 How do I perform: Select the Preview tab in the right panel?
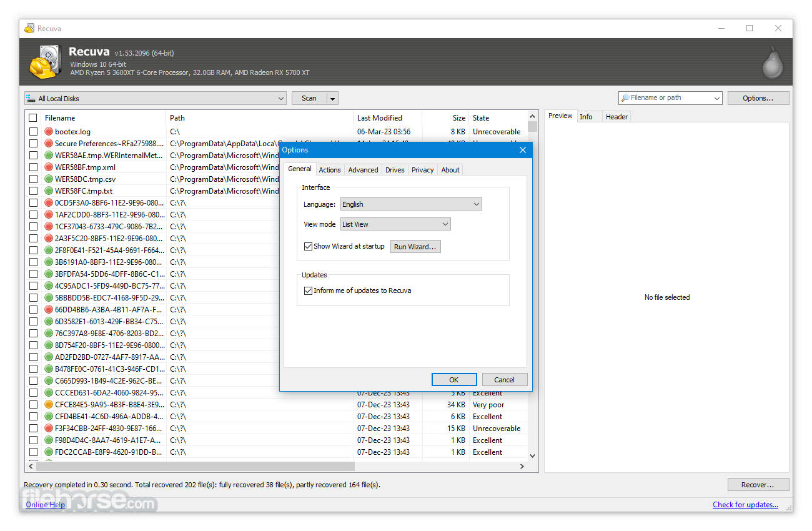(560, 116)
